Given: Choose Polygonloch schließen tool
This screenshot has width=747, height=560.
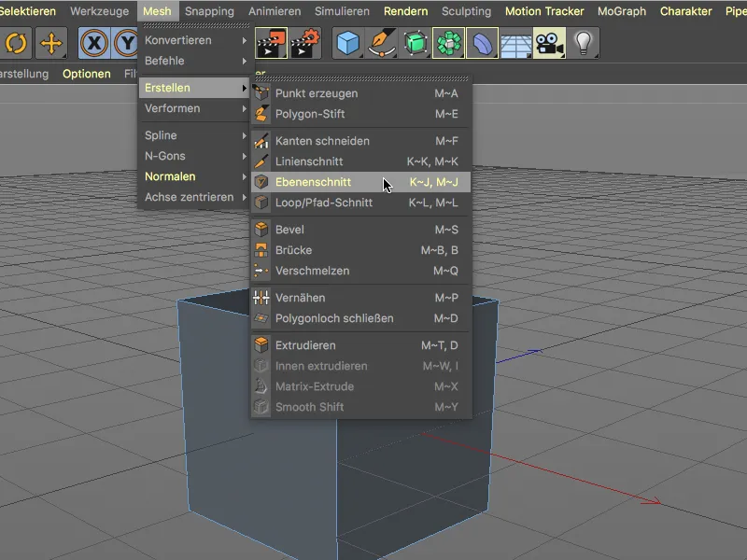Looking at the screenshot, I should [360, 318].
